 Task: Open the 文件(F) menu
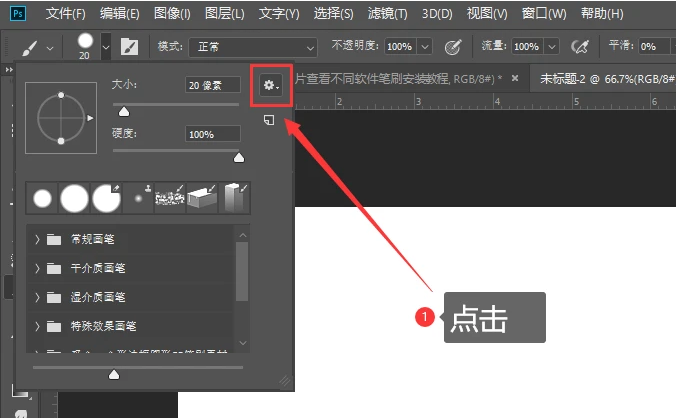[66, 14]
